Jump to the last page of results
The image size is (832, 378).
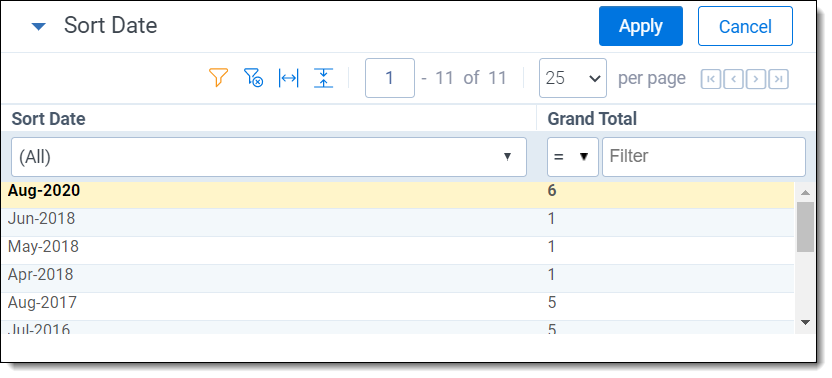point(778,79)
